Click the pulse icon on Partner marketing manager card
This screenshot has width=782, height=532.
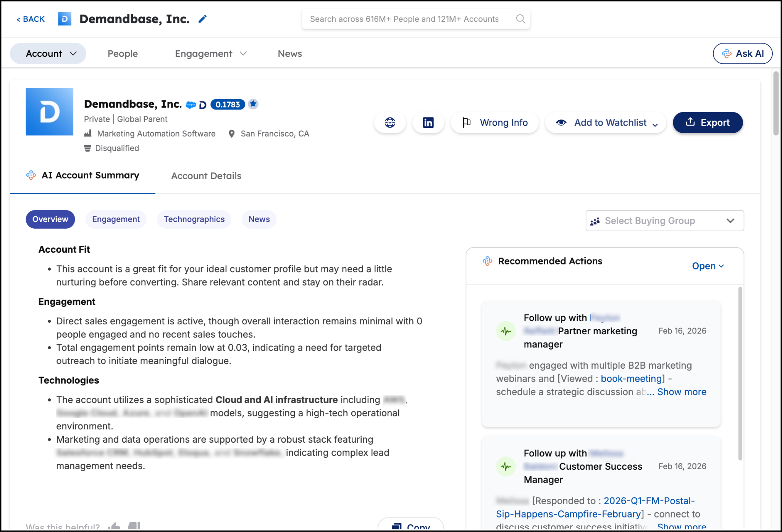click(x=506, y=331)
